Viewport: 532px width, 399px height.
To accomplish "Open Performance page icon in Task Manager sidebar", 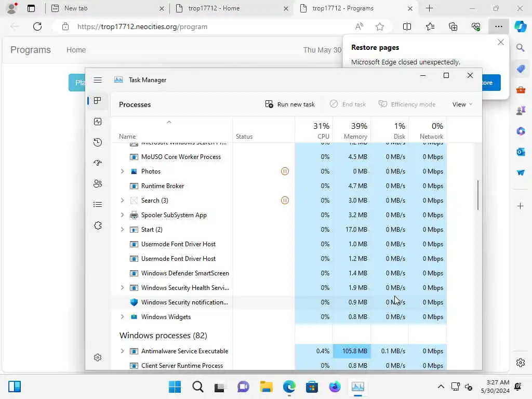I will [98, 122].
